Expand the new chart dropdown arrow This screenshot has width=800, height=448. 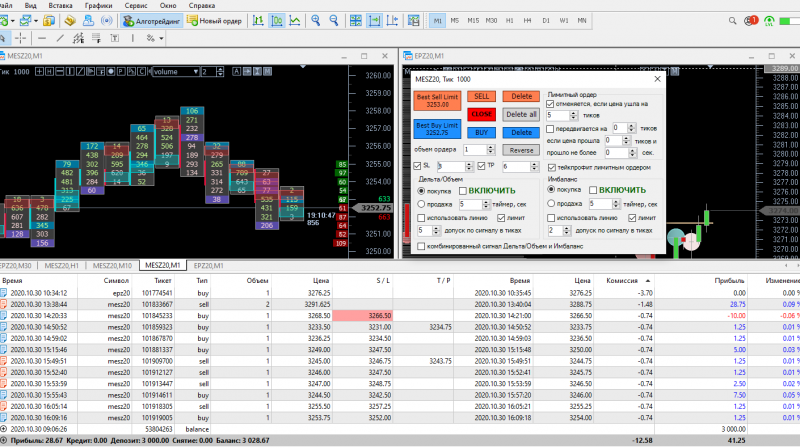click(13, 21)
